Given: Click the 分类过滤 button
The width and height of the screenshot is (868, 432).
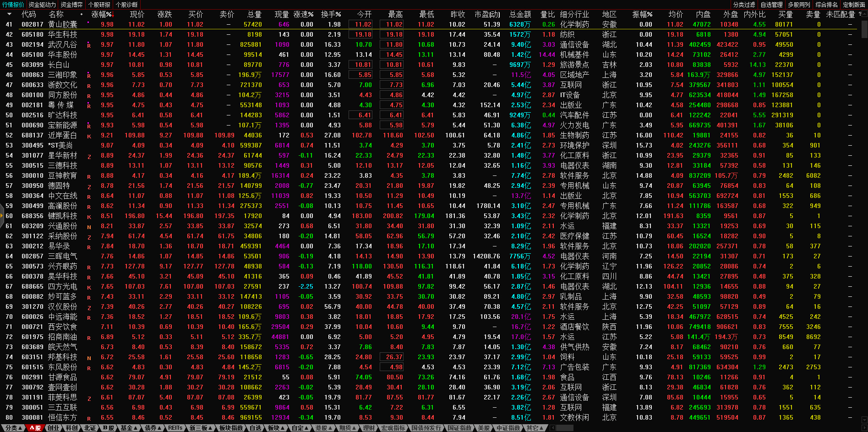Looking at the screenshot, I should pyautogui.click(x=744, y=5).
